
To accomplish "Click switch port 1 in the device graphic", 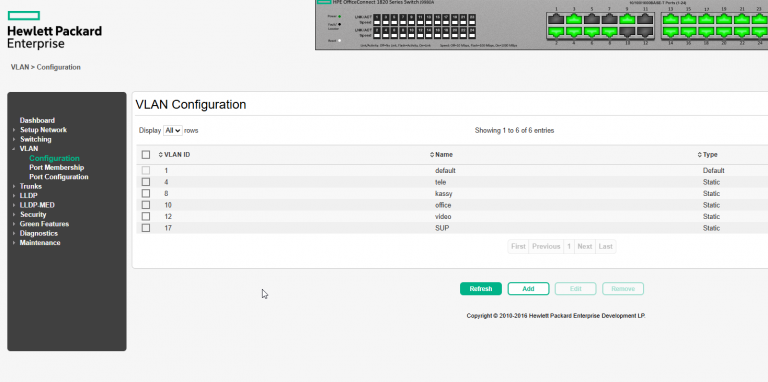I will pos(556,20).
